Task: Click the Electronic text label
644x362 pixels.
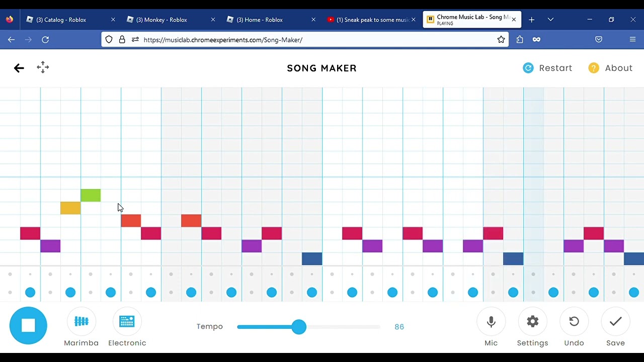Action: click(127, 343)
